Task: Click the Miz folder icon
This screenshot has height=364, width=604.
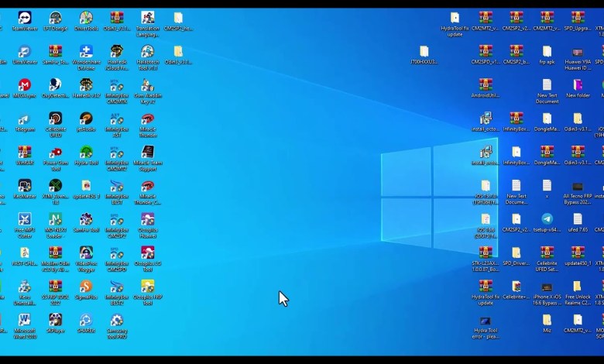Action: point(547,320)
